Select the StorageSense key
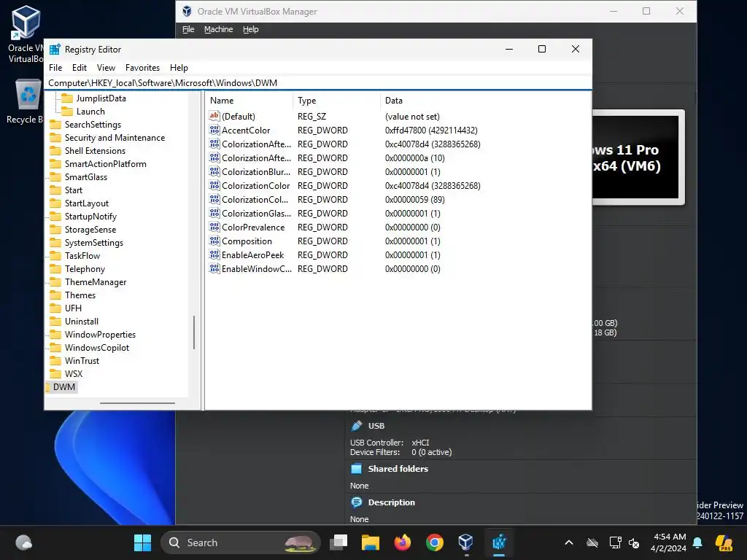This screenshot has width=747, height=560. [90, 230]
